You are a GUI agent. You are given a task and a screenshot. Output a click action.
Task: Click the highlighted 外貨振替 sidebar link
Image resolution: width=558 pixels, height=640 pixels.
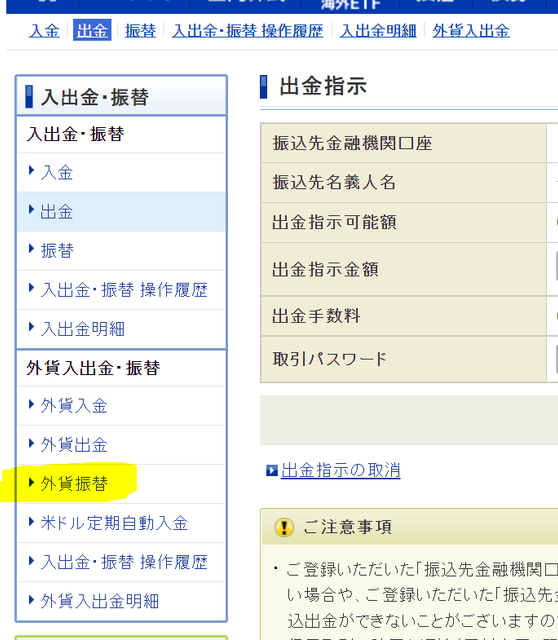[x=74, y=484]
